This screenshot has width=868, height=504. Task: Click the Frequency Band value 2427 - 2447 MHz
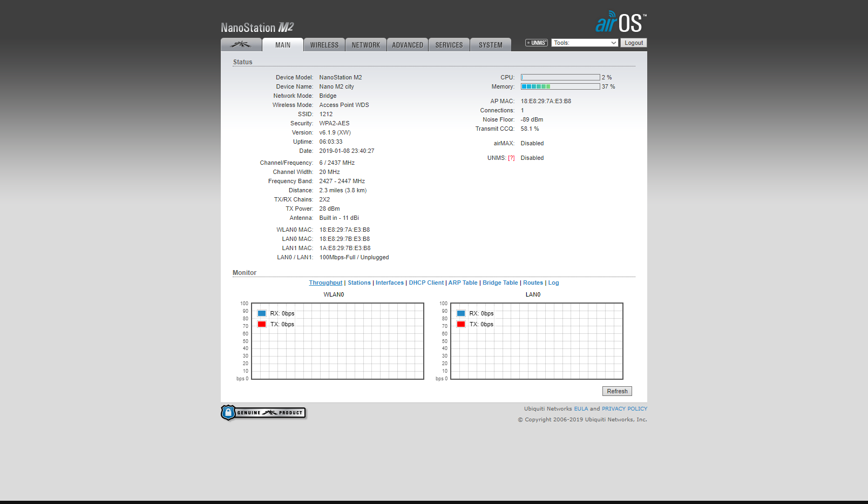[342, 182]
